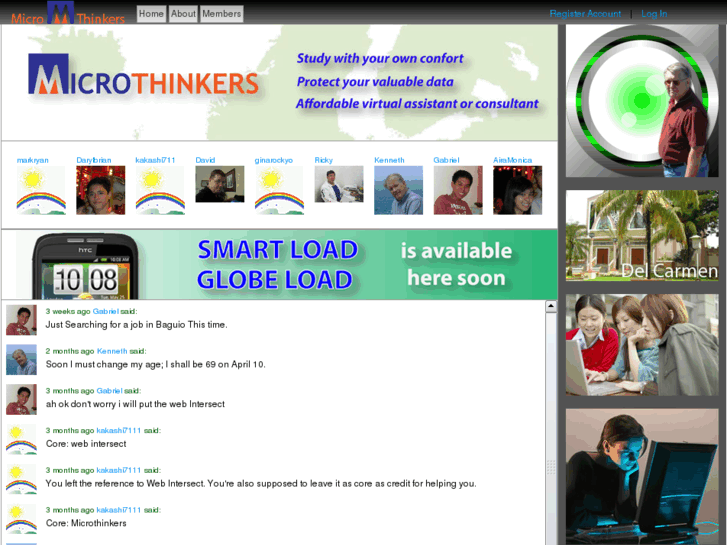Open markryan's rainbow avatar

click(x=41, y=190)
